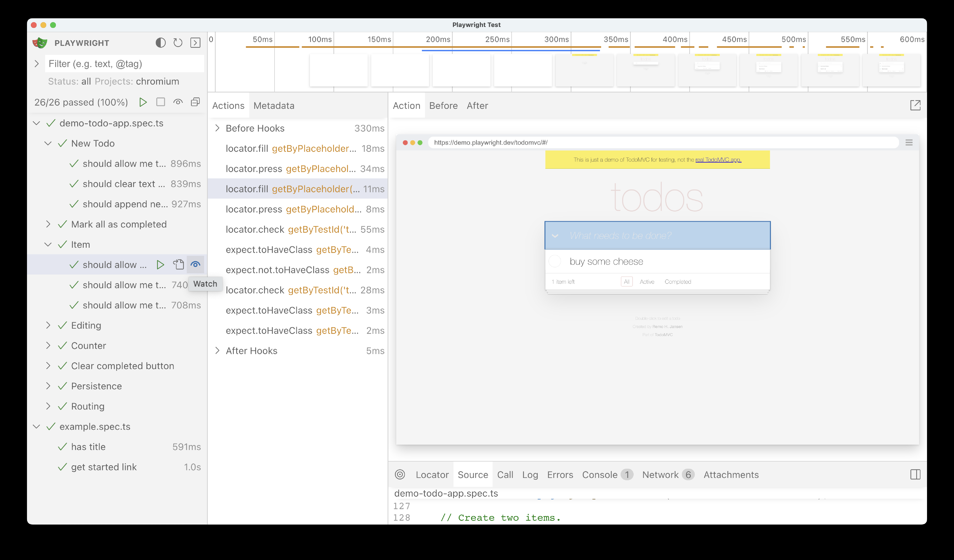954x560 pixels.
Task: Click the collapse all tests icon
Action: point(195,102)
